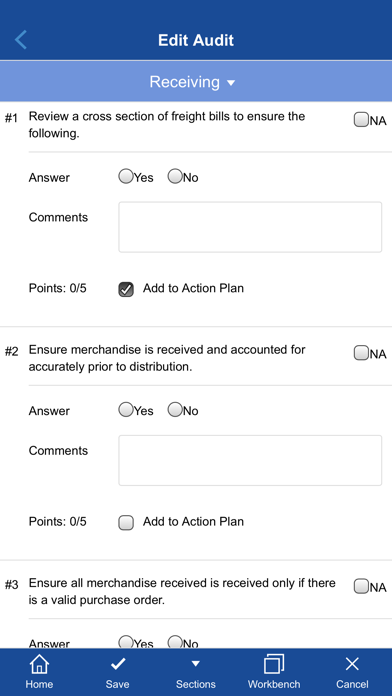
Task: Go to Home via house icon
Action: coord(39,672)
